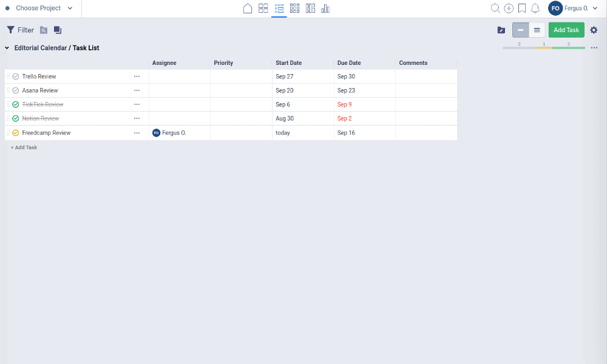The image size is (607, 364).
Task: Open the three-dot menu for Asana Review
Action: (x=137, y=90)
